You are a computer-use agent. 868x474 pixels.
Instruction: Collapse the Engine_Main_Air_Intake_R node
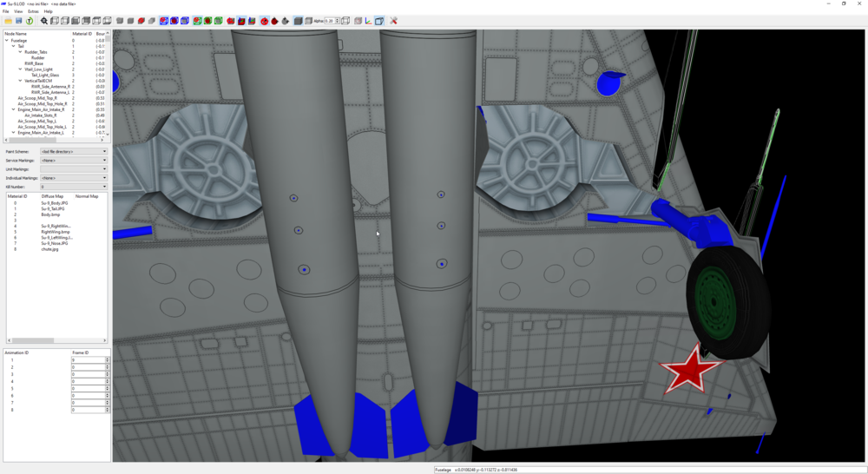tap(13, 109)
